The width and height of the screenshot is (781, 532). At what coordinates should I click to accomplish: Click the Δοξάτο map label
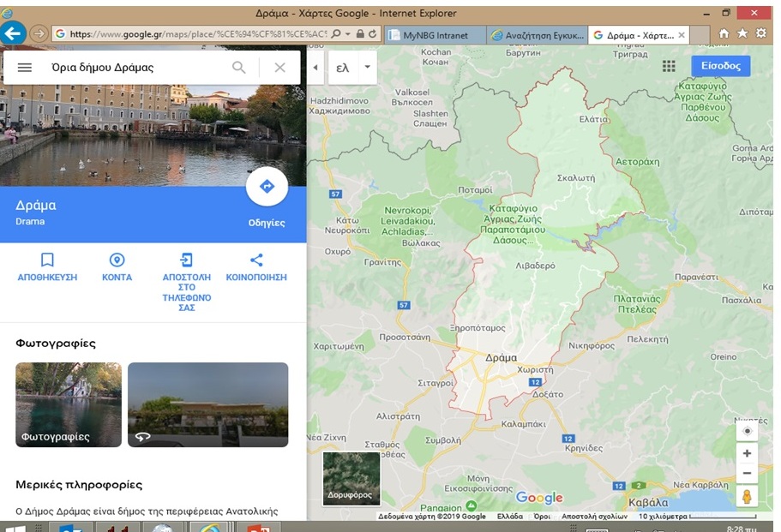[x=548, y=394]
